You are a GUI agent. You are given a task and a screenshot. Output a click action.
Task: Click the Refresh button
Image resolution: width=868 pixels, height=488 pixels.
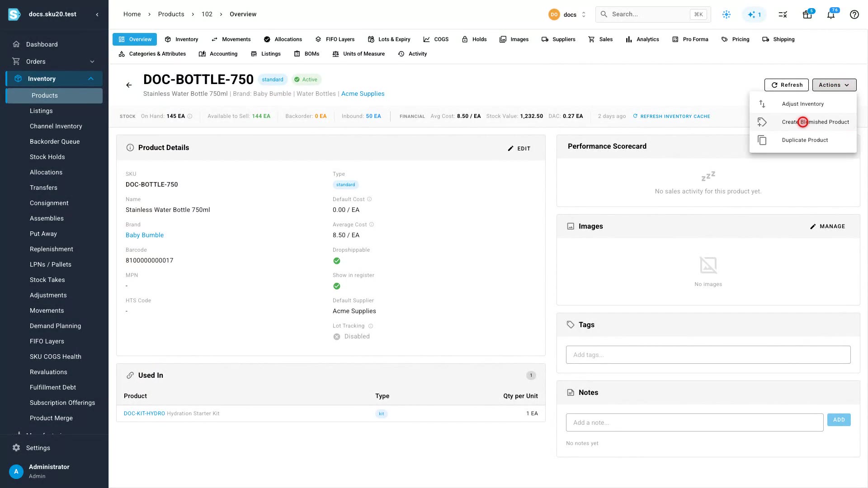[787, 85]
